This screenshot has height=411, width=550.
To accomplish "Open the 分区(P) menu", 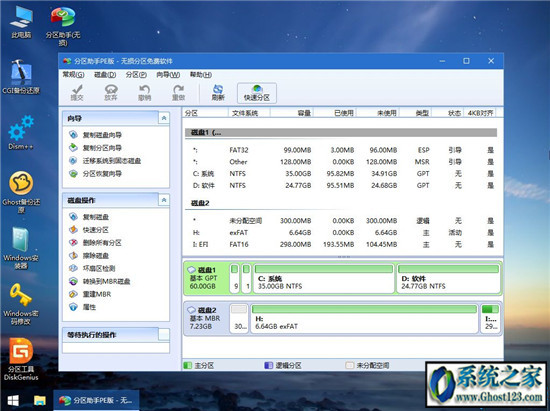I will coord(136,75).
